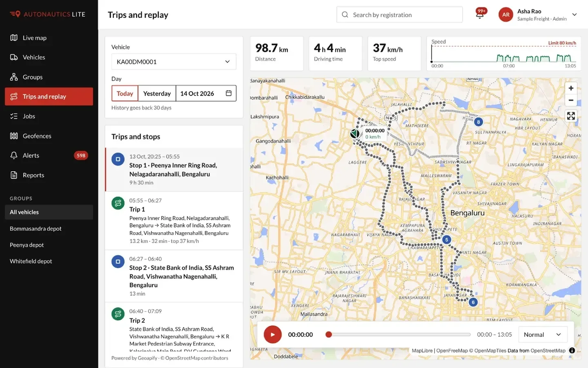Select Bommasandra depot group
This screenshot has width=588, height=368.
tap(49, 229)
